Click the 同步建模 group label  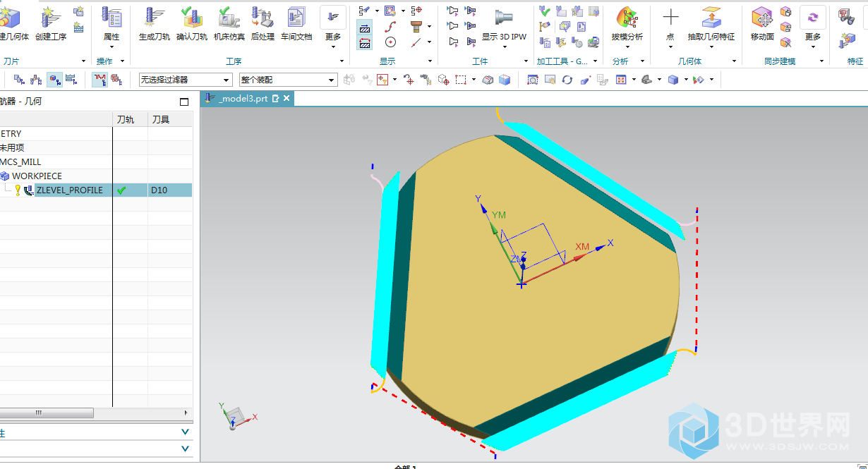click(x=779, y=61)
